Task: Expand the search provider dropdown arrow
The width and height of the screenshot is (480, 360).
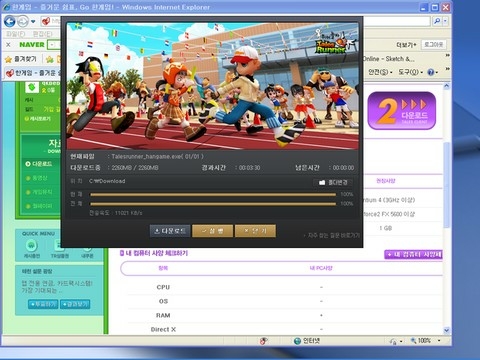Action: click(x=445, y=21)
